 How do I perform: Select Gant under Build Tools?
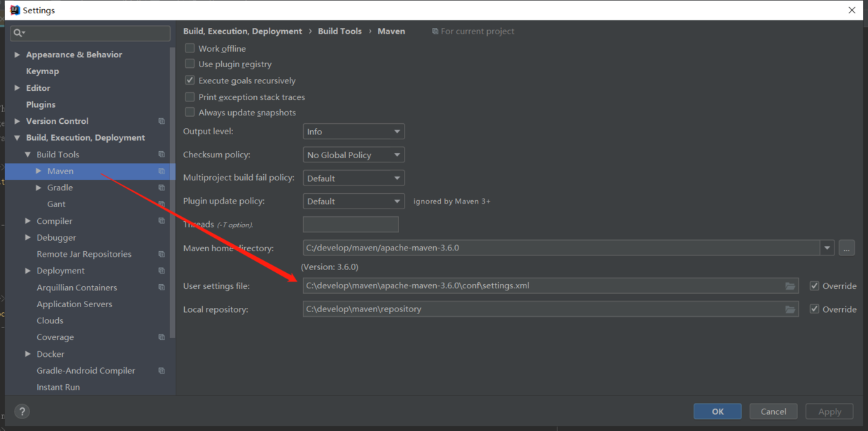coord(57,204)
